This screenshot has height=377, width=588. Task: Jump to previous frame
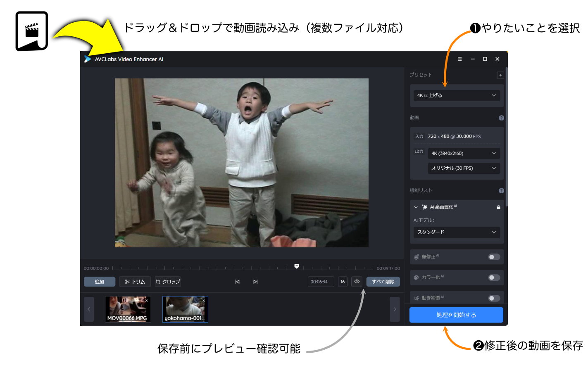pos(237,282)
